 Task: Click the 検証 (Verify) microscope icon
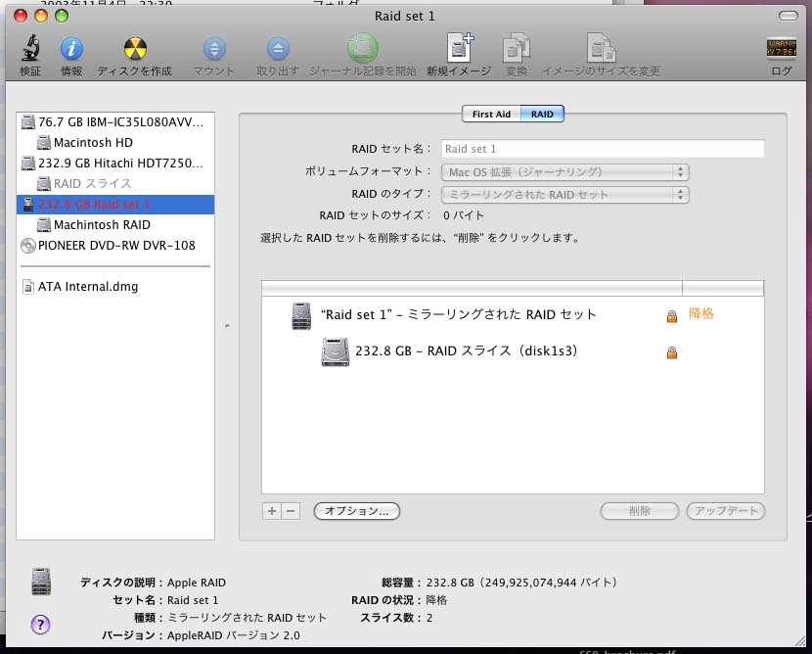tap(30, 49)
